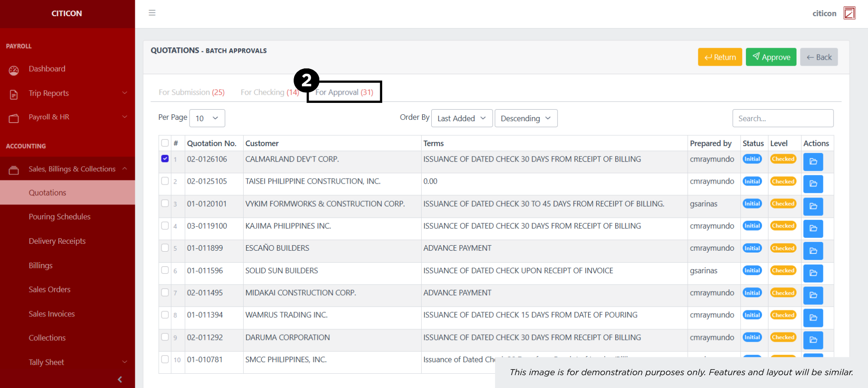This screenshot has height=388, width=868.
Task: Click the hamburger menu icon
Action: (x=152, y=13)
